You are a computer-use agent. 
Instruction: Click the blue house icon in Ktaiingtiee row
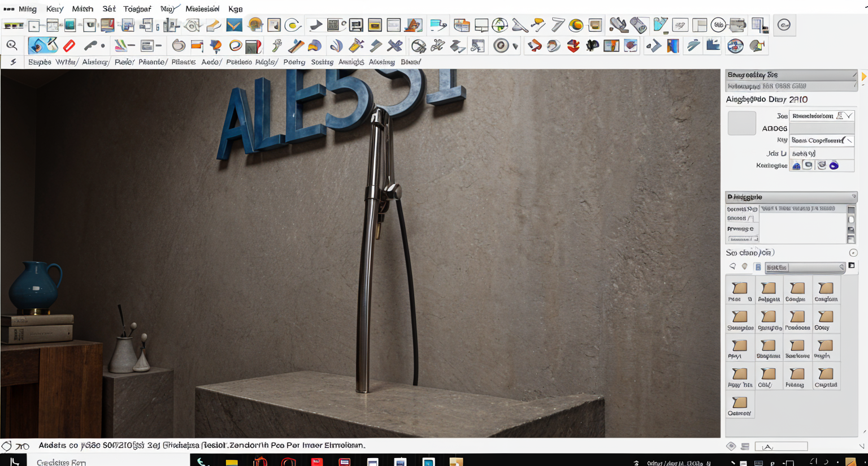[796, 165]
